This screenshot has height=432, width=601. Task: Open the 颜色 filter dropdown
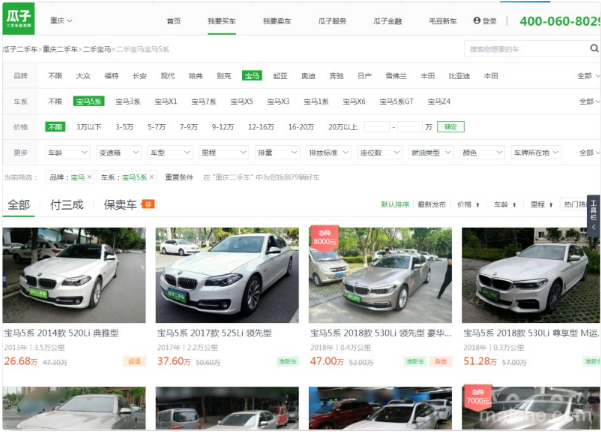click(482, 153)
